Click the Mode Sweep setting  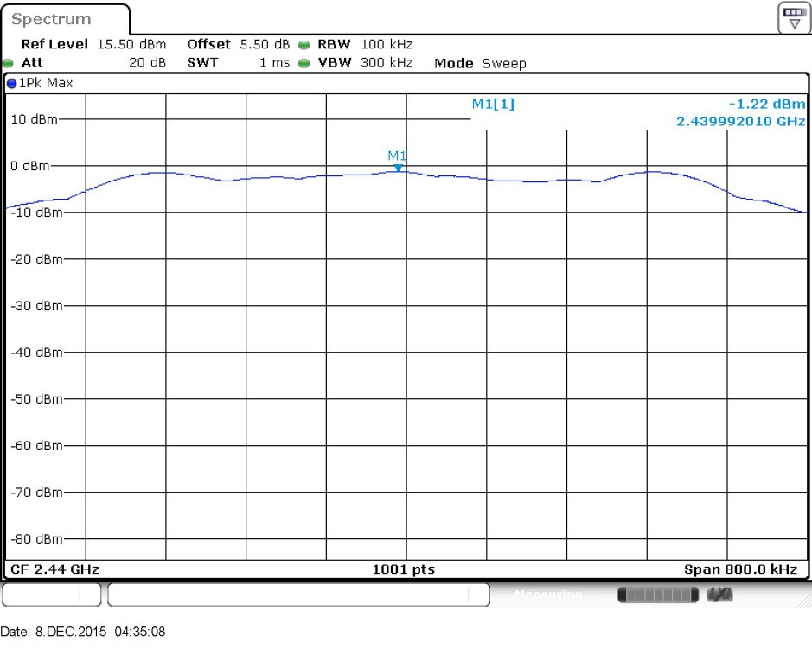point(480,63)
